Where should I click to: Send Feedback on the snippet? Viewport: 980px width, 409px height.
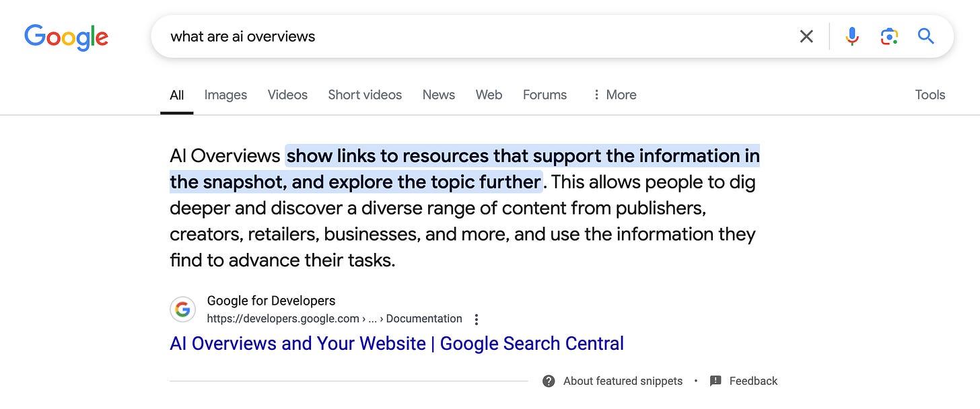(x=753, y=381)
